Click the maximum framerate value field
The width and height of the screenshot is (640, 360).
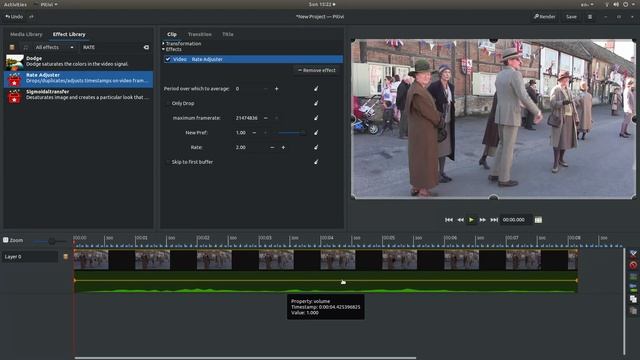tap(247, 118)
